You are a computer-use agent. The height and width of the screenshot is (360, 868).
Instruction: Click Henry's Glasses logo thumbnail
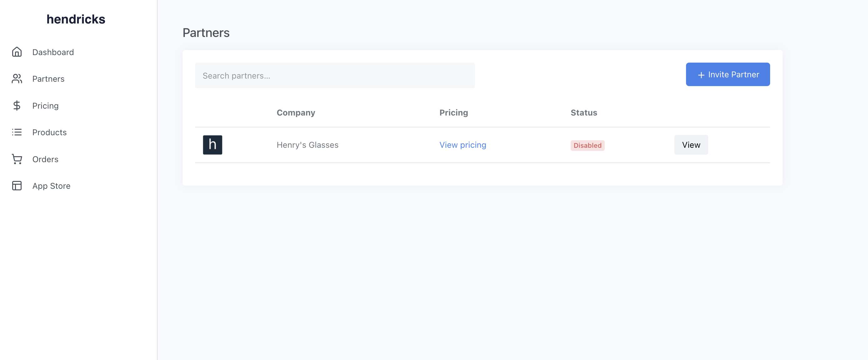tap(212, 145)
